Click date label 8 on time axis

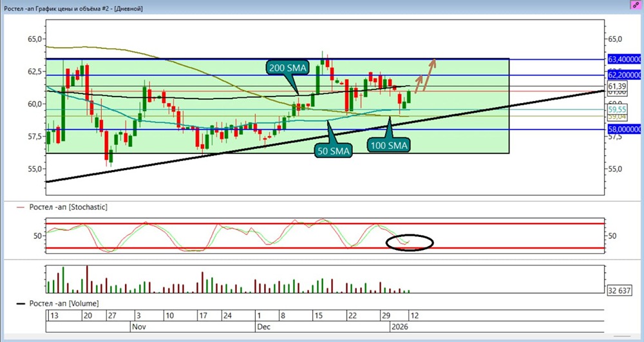coord(283,316)
